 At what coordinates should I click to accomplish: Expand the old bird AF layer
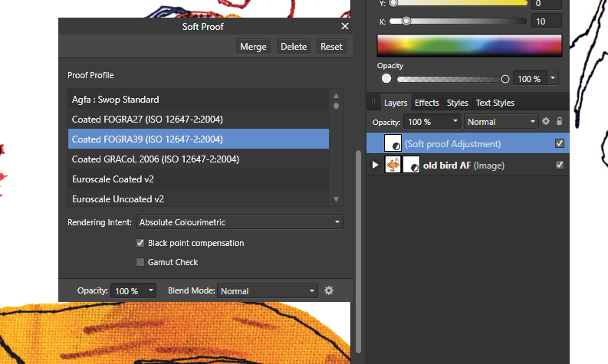(x=375, y=165)
